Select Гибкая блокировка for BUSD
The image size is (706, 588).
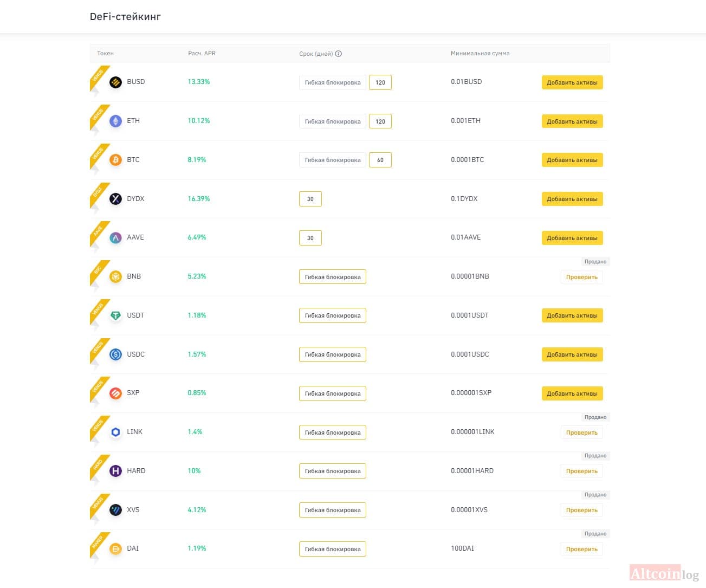[x=333, y=82]
